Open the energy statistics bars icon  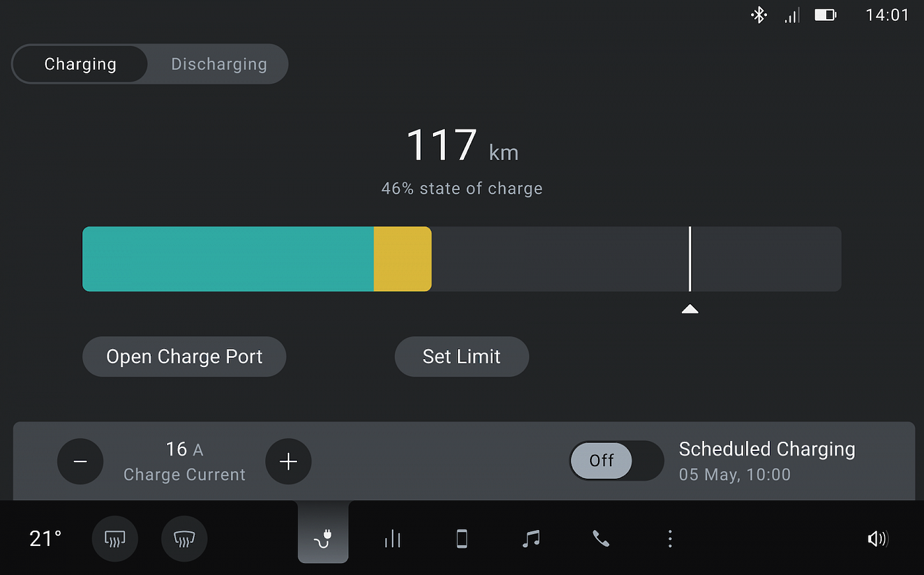393,539
